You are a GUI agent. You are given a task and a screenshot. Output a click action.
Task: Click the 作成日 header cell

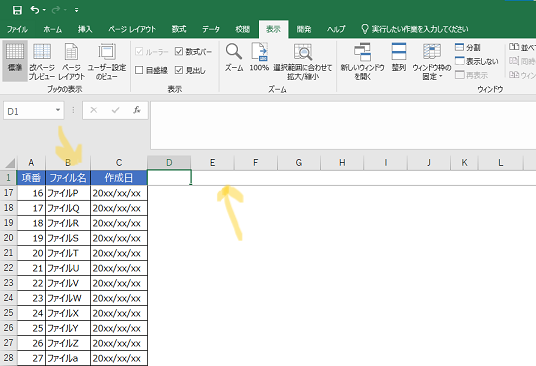(119, 178)
